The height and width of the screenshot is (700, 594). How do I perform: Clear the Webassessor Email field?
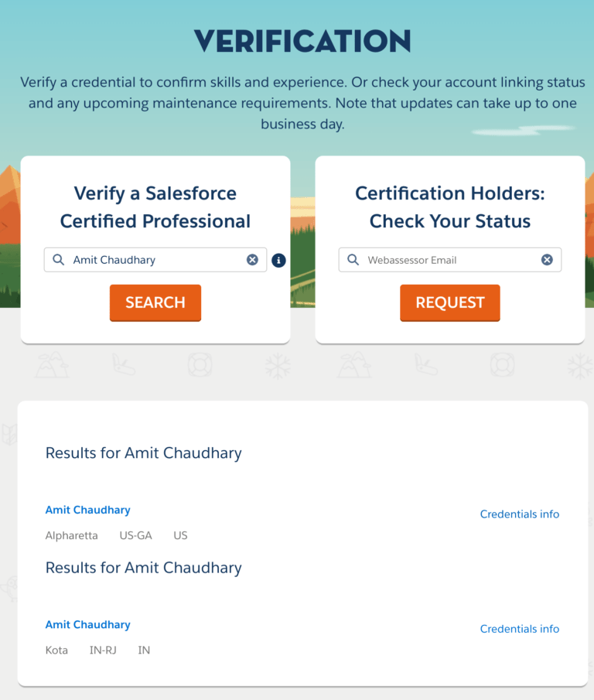(547, 260)
